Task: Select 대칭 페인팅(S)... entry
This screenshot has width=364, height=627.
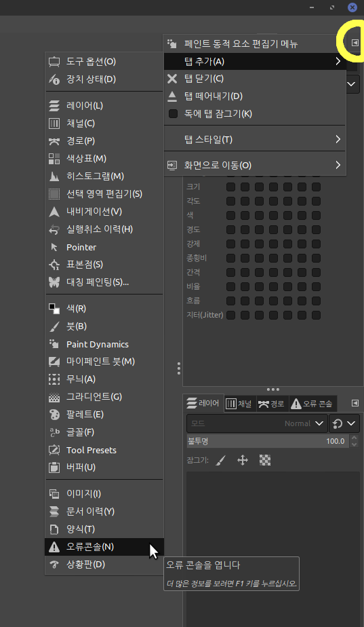Action: click(104, 282)
